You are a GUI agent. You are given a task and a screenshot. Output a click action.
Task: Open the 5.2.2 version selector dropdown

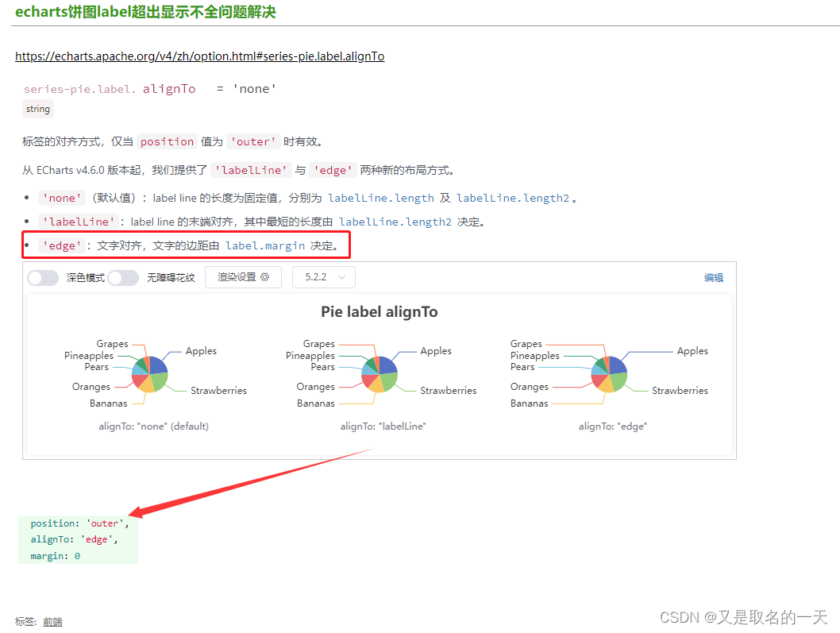323,278
